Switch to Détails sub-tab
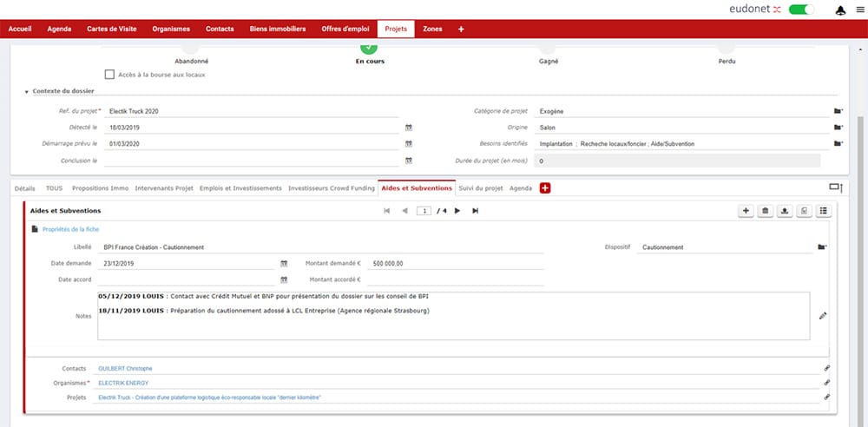This screenshot has width=868, height=427. pos(25,188)
